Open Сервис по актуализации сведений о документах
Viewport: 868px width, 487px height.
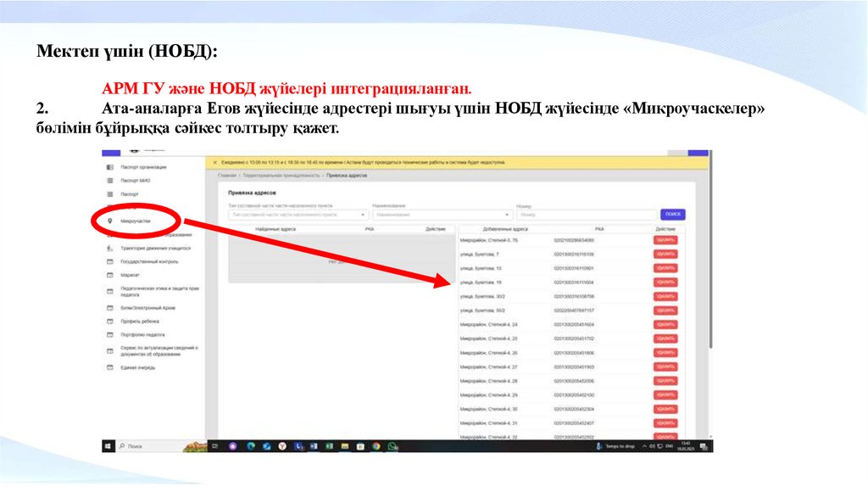[159, 351]
